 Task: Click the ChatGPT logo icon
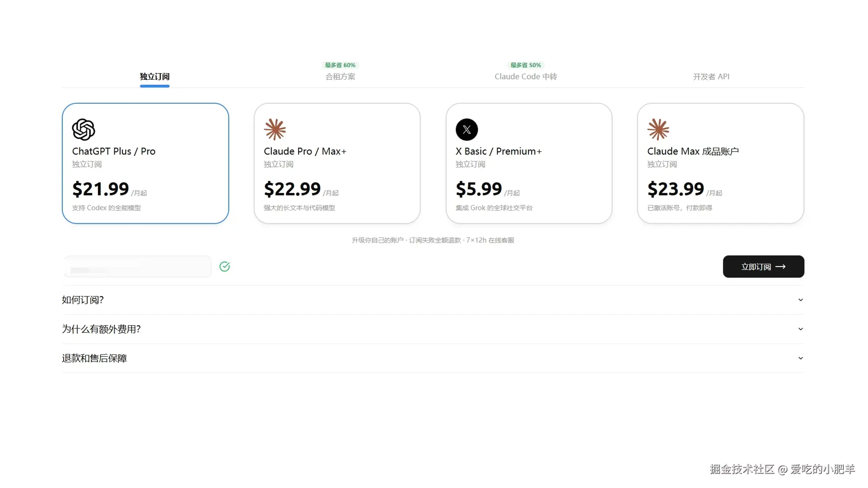point(84,130)
